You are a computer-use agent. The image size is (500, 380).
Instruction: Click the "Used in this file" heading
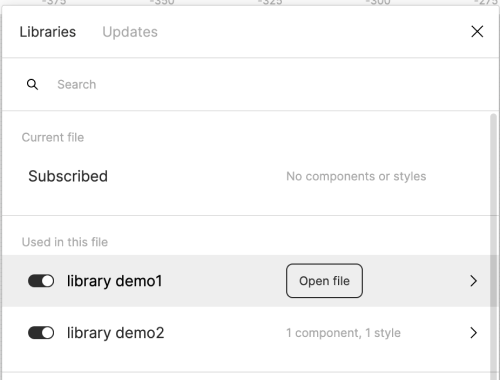[x=65, y=242]
